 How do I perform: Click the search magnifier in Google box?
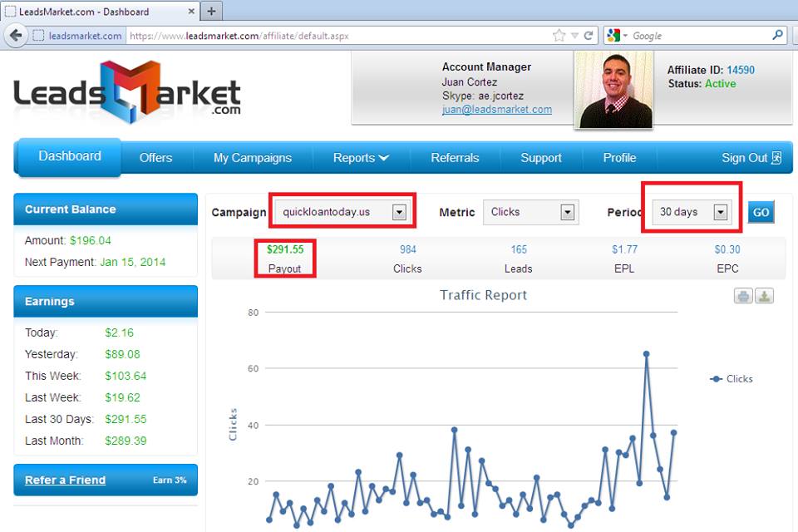click(x=777, y=35)
